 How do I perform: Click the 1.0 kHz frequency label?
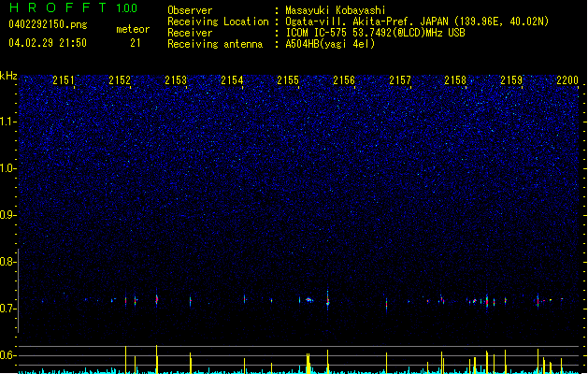[7, 168]
